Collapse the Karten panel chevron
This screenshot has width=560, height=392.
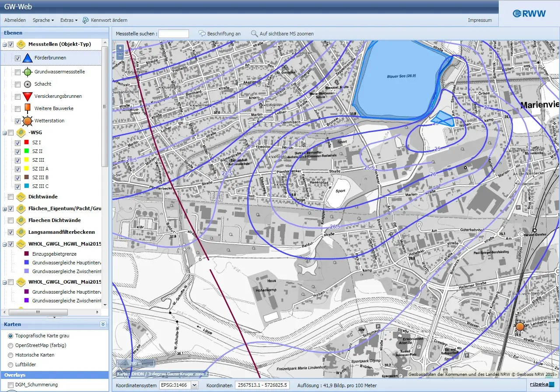click(x=103, y=324)
